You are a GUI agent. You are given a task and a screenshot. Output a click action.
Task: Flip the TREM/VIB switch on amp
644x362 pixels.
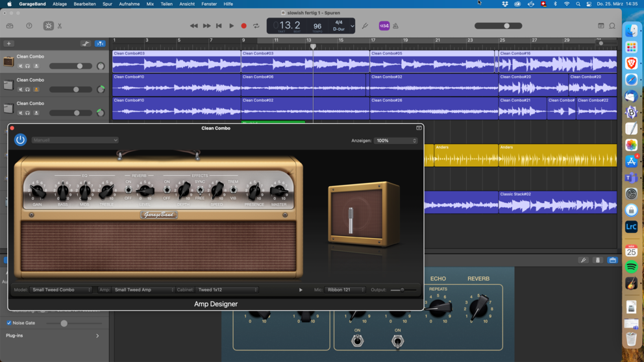click(233, 190)
